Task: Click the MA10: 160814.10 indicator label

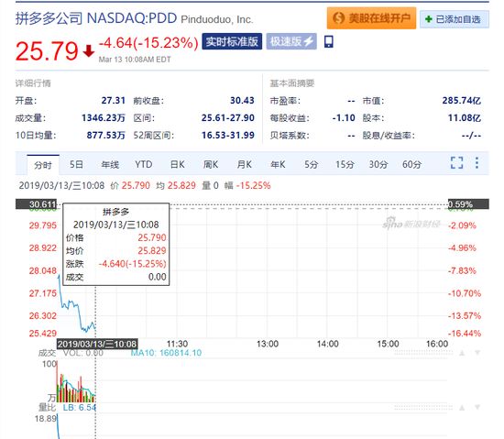Action: click(166, 353)
